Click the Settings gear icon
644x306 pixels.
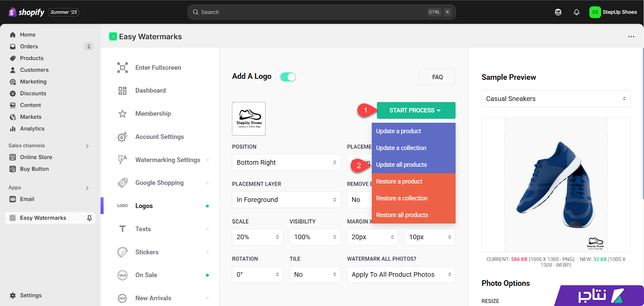click(13, 296)
